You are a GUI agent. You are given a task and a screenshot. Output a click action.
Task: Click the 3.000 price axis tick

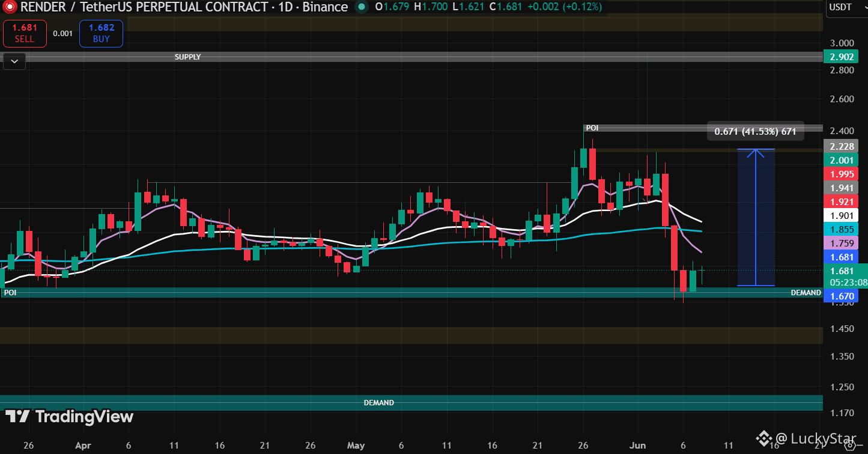pos(841,43)
